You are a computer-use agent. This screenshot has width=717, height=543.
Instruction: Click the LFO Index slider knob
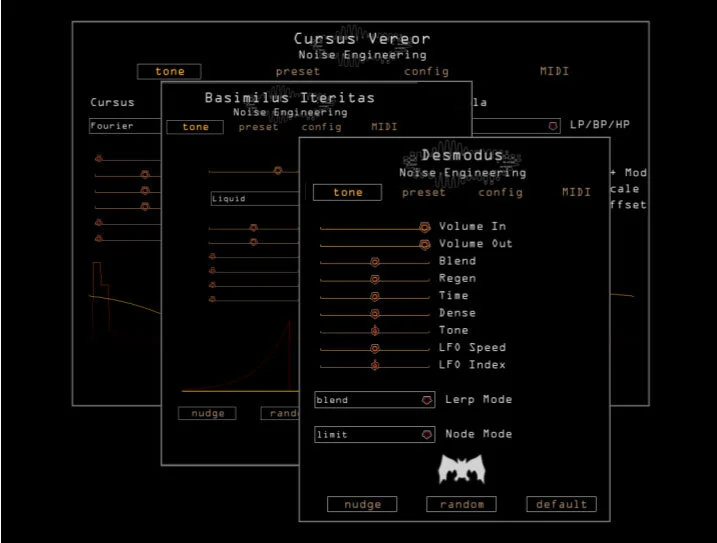click(x=375, y=366)
